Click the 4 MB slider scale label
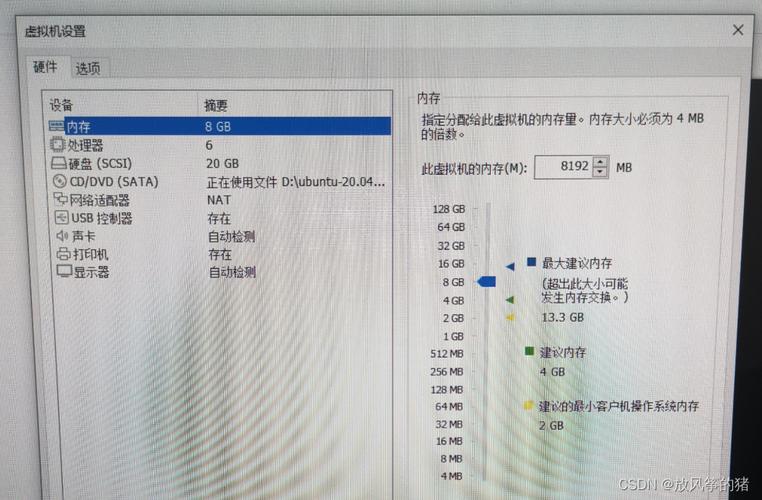The width and height of the screenshot is (762, 500). (x=451, y=476)
